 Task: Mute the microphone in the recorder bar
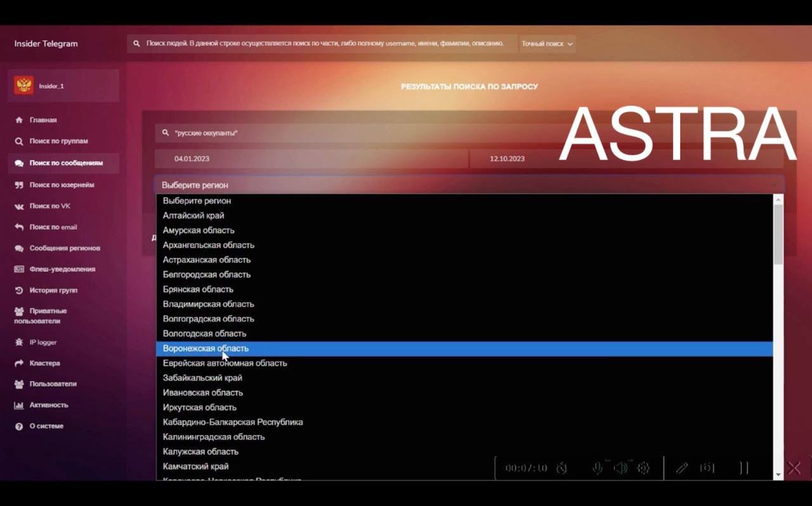[x=597, y=468]
